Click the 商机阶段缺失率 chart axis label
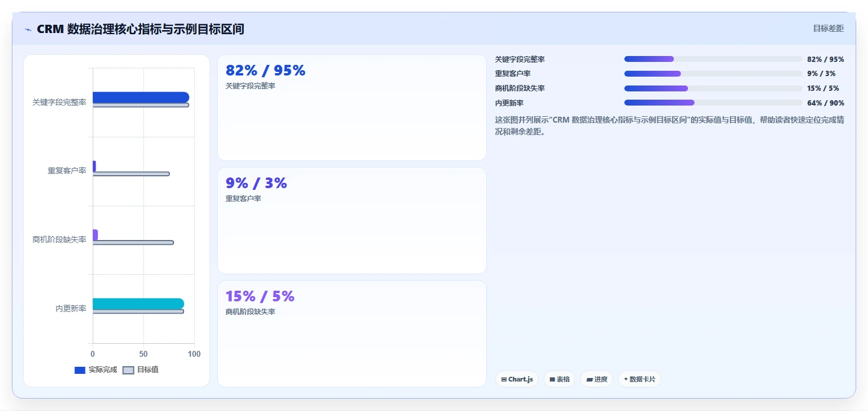Viewport: 868px width, 411px height. [x=59, y=240]
